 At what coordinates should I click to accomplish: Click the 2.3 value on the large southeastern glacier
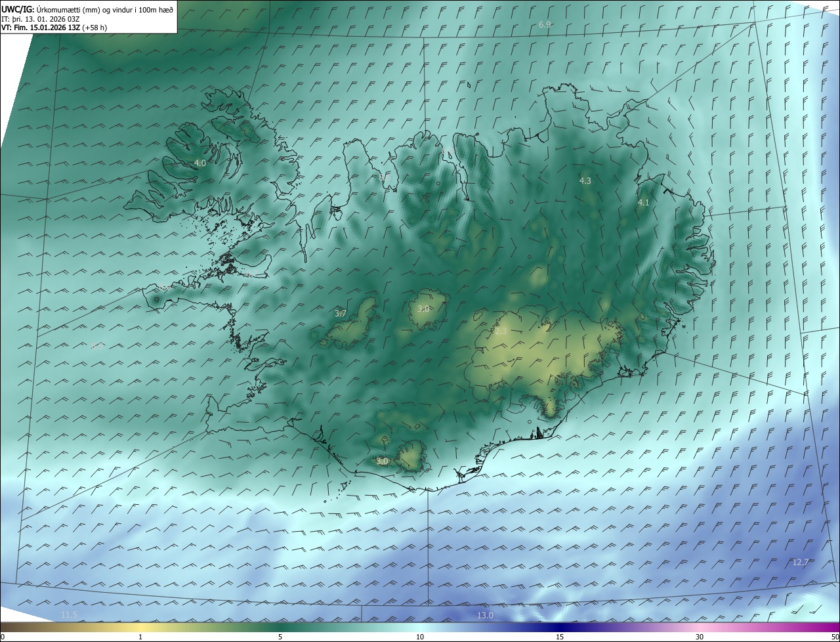(501, 332)
